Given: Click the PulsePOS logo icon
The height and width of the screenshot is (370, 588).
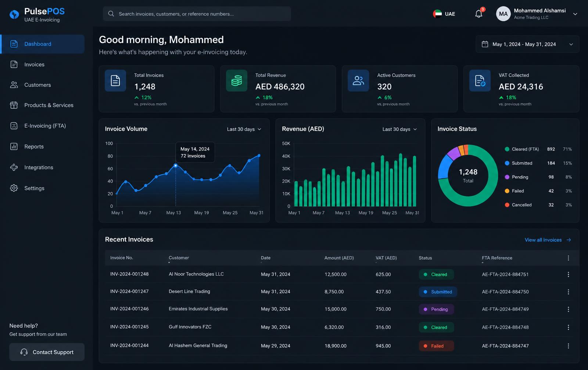Looking at the screenshot, I should point(14,14).
